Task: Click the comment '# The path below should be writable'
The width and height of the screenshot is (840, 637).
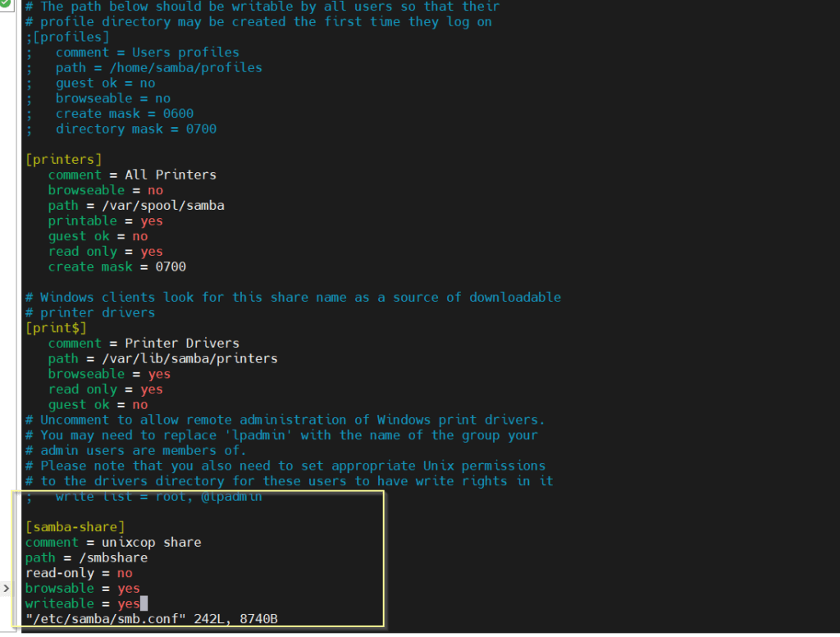Action: click(x=262, y=7)
